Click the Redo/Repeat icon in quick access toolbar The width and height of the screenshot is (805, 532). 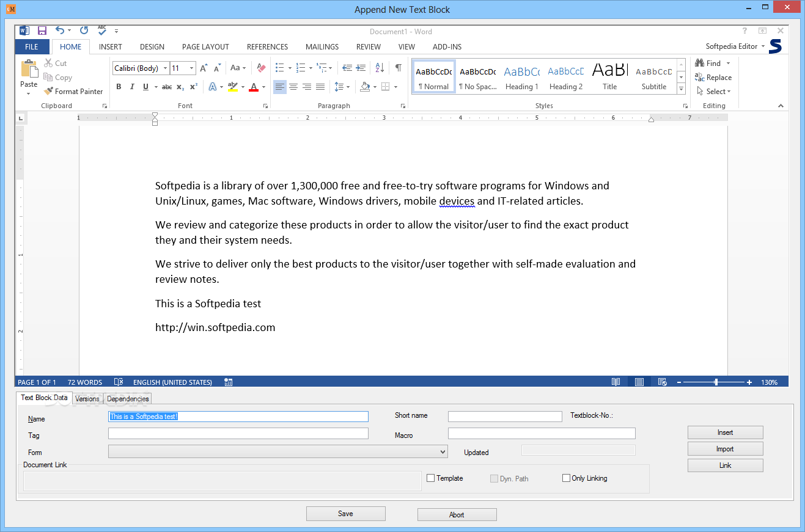(x=84, y=31)
